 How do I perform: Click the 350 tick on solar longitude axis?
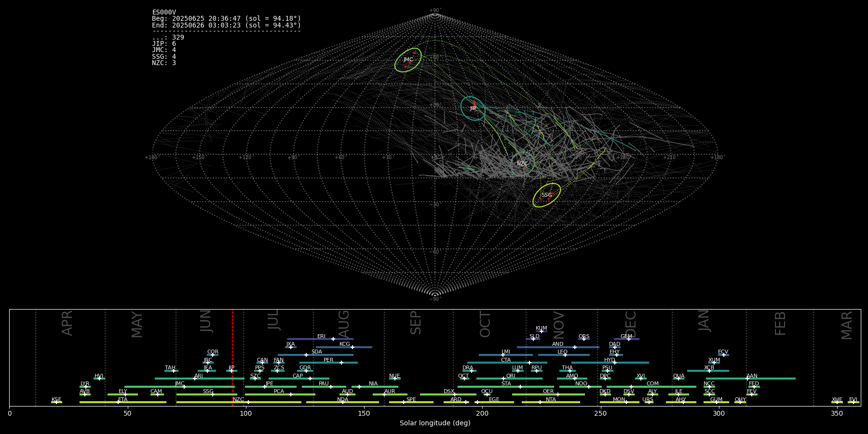point(837,413)
